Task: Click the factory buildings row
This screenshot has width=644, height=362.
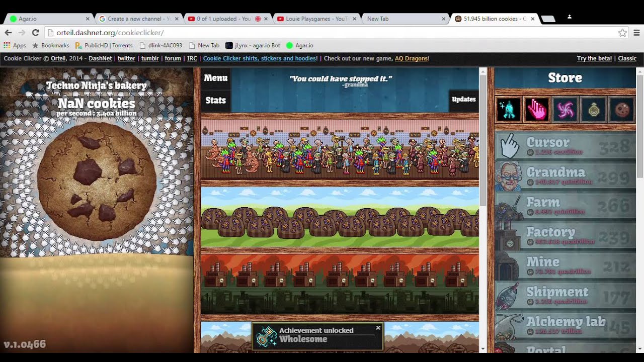Action: pos(340,284)
